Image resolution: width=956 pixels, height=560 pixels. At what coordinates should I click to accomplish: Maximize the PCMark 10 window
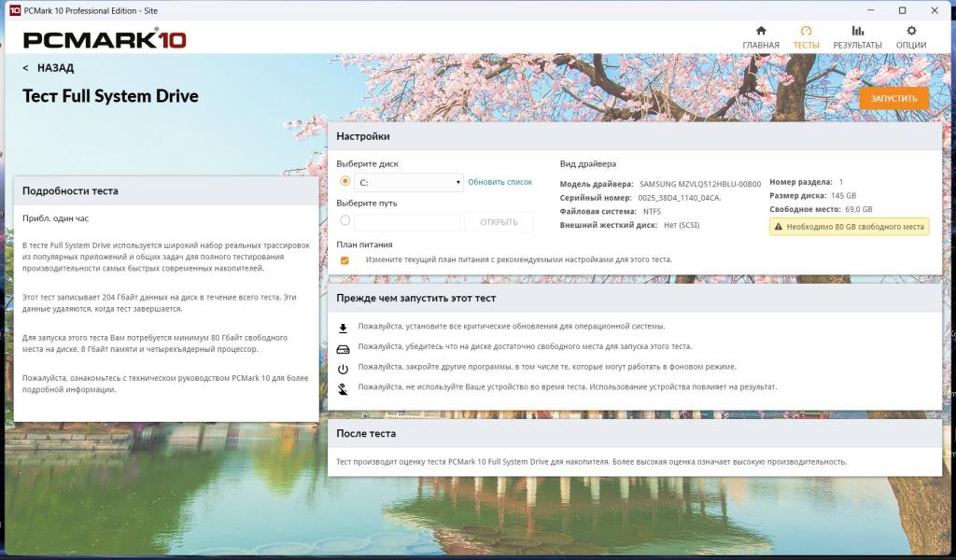(x=902, y=10)
